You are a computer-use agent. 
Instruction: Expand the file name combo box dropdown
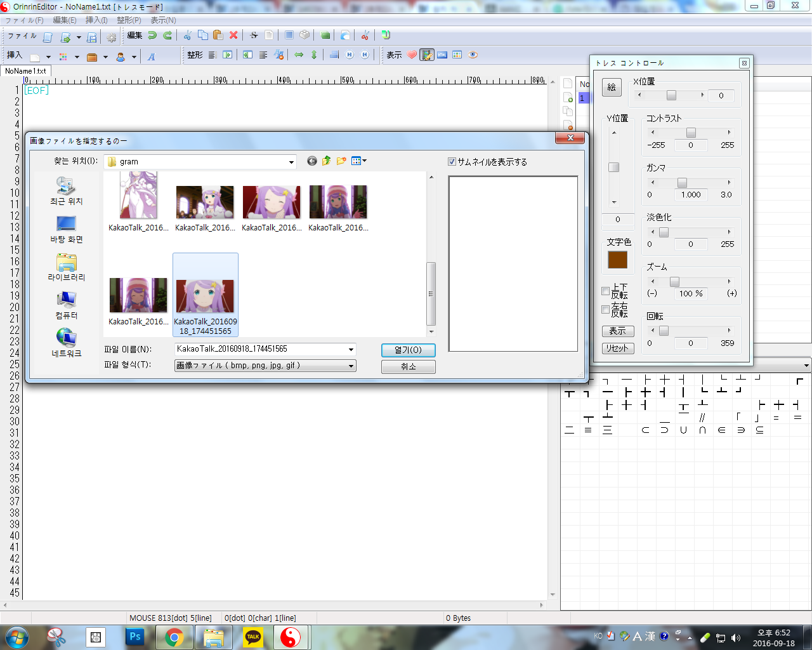(x=351, y=349)
